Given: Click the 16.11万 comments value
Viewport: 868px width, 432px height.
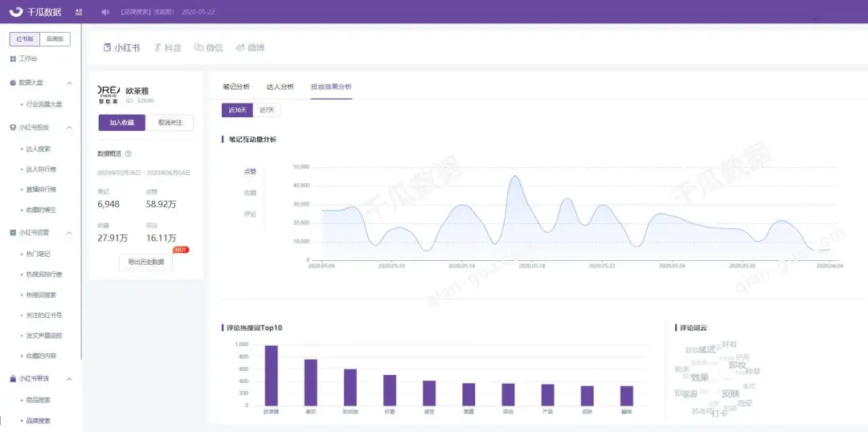Looking at the screenshot, I should (161, 238).
